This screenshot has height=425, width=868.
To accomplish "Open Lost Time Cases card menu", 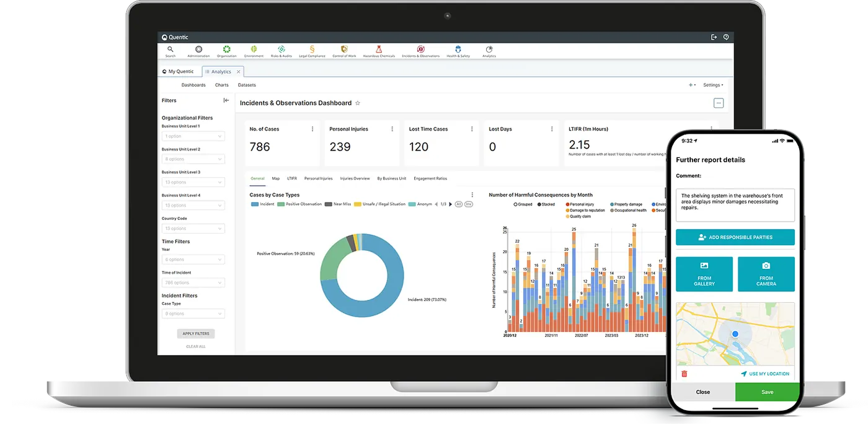I will (x=472, y=129).
